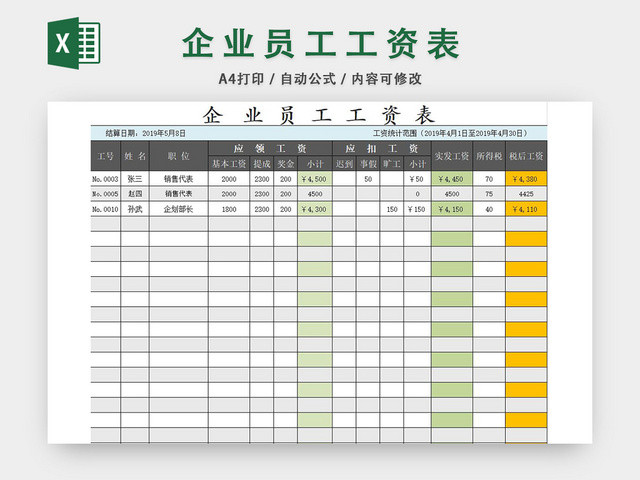Select 孙武's income tax cell 40
The image size is (640, 480).
click(x=489, y=209)
